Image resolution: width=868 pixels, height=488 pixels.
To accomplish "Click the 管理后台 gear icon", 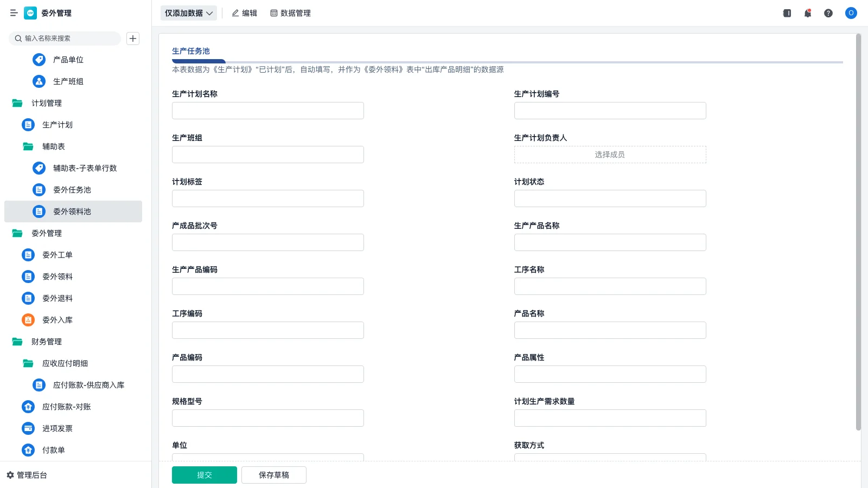I will [x=10, y=475].
